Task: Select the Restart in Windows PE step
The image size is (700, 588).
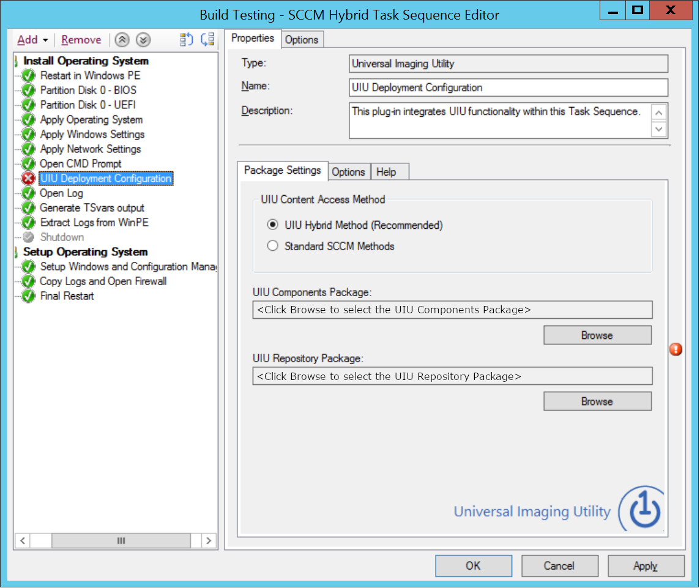Action: tap(90, 75)
